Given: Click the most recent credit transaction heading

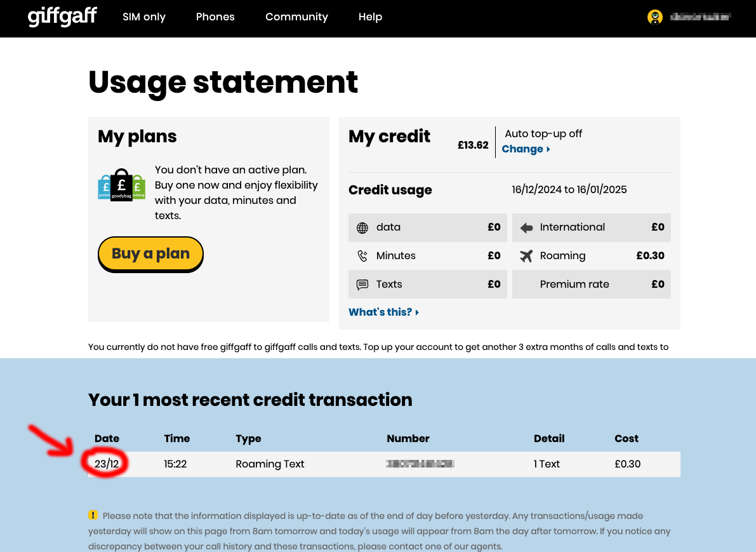Looking at the screenshot, I should pos(250,400).
